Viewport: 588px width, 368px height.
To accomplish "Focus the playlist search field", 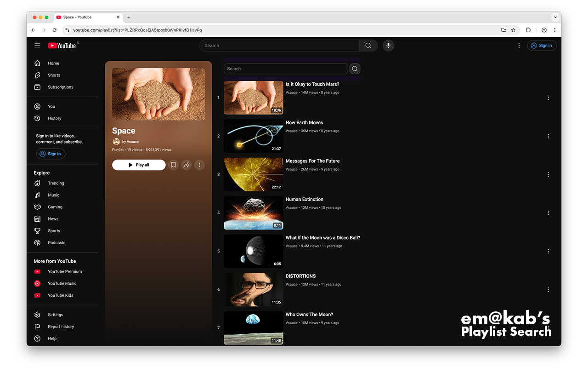I will click(x=286, y=69).
